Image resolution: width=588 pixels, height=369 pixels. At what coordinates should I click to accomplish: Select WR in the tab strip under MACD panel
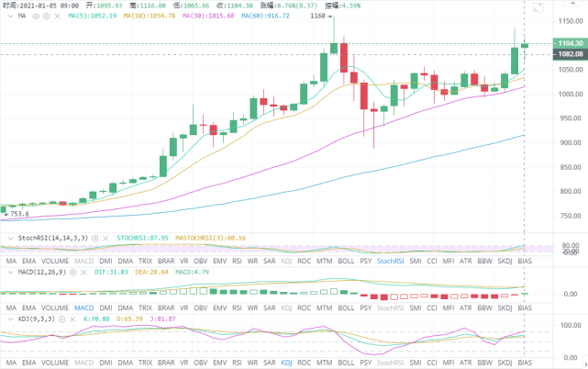tap(253, 307)
